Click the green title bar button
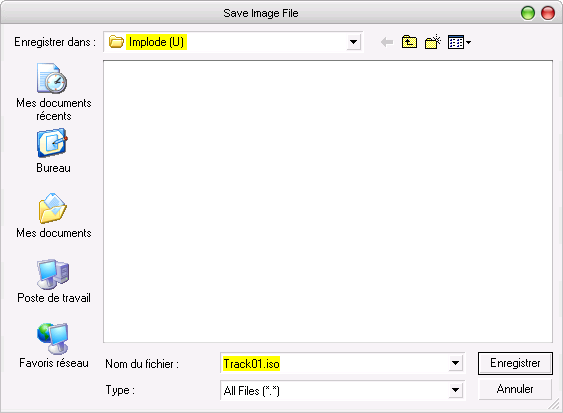The height and width of the screenshot is (413, 563). point(528,13)
